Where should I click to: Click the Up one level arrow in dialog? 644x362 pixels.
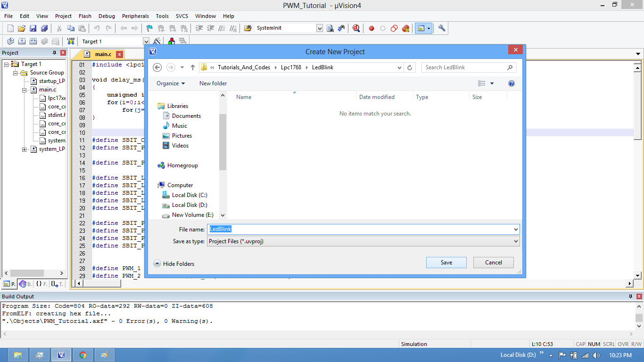(193, 67)
